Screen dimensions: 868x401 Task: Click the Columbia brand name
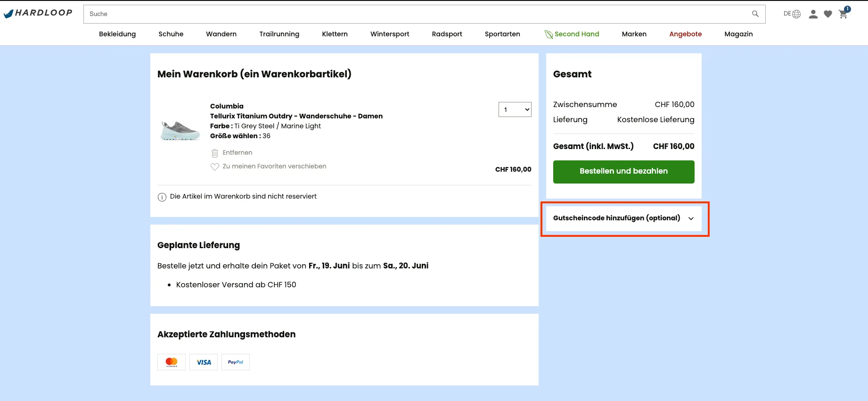[227, 106]
